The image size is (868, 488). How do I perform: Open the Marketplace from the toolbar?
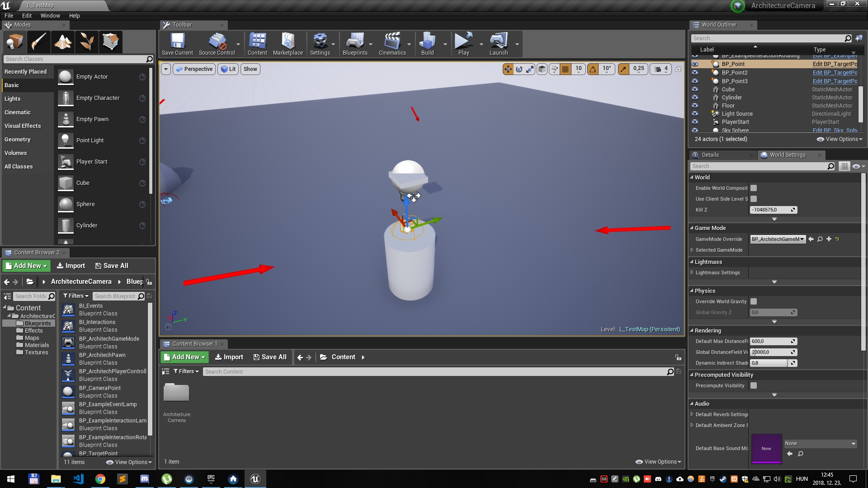(x=288, y=43)
